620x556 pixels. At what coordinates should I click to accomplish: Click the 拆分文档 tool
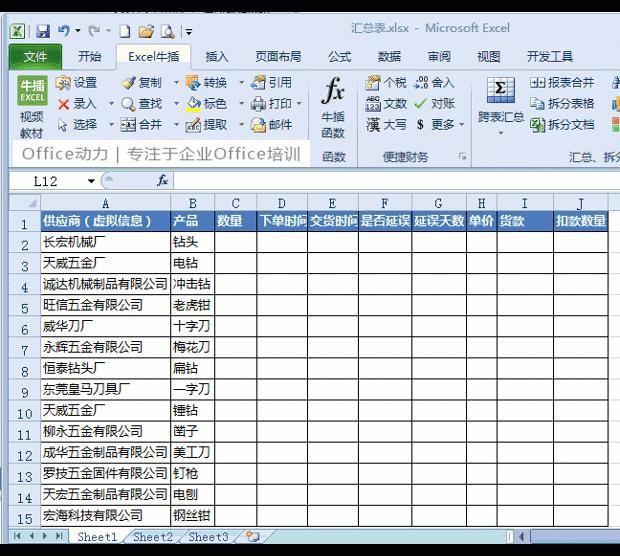coord(562,125)
